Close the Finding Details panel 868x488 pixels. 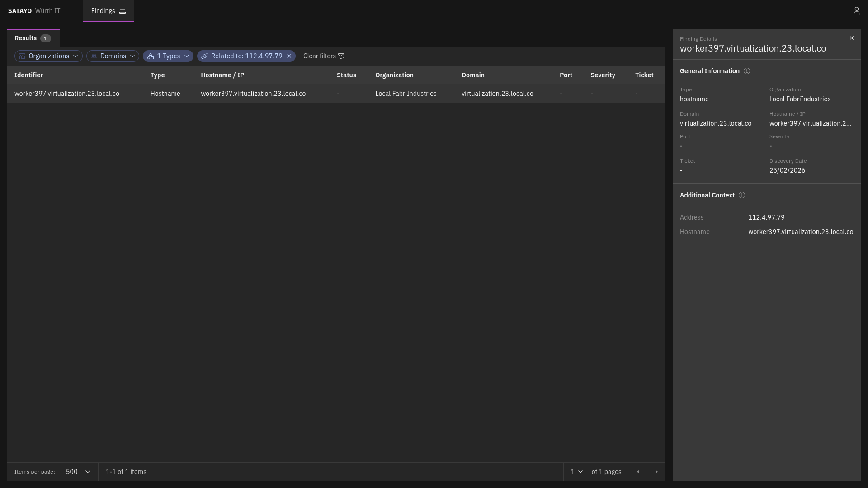(852, 38)
